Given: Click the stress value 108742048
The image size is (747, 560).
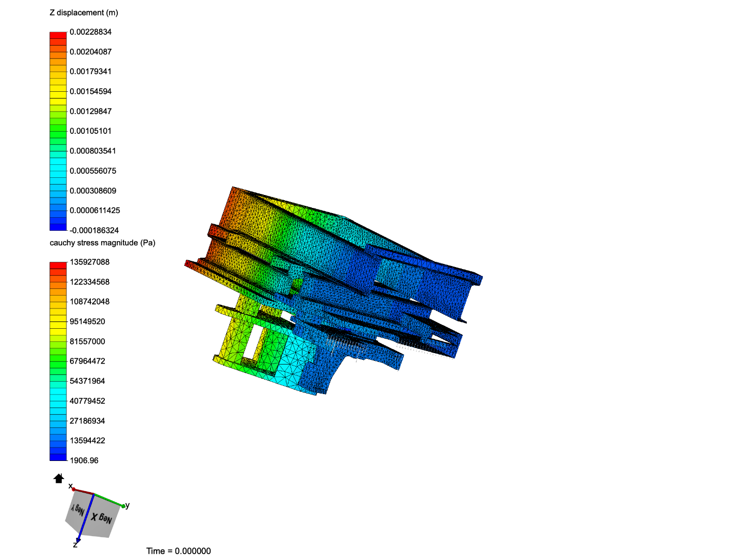Looking at the screenshot, I should point(90,301).
